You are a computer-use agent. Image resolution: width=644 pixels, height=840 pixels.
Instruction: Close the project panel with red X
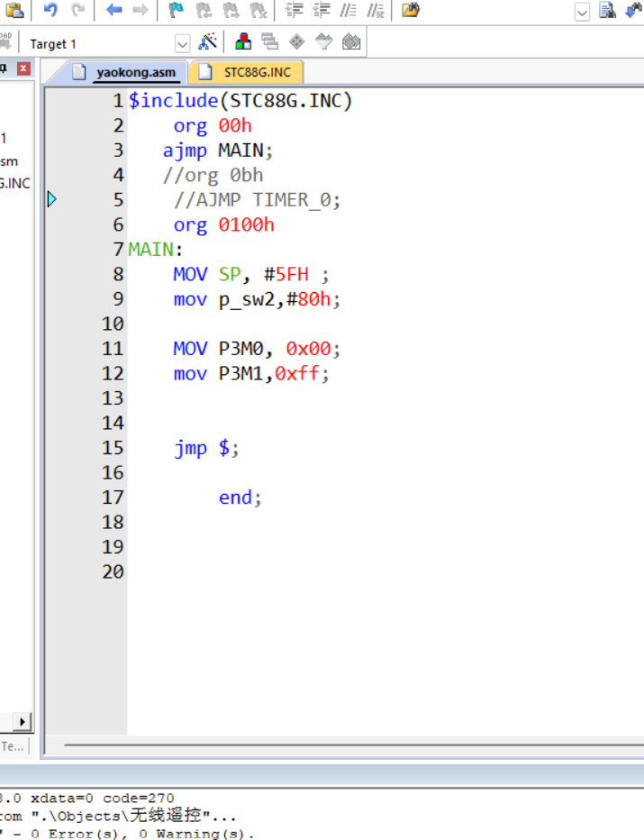(23, 68)
